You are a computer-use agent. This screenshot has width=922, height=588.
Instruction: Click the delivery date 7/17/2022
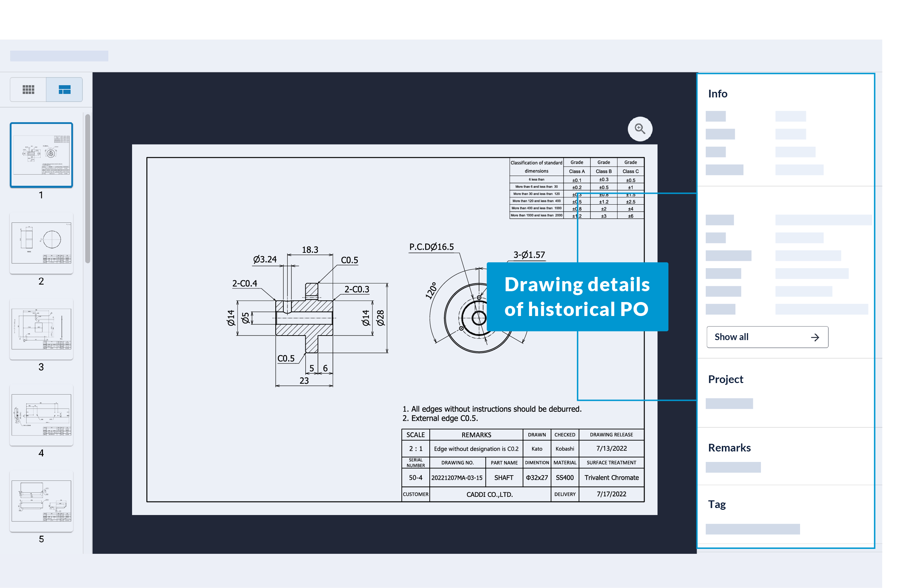pyautogui.click(x=611, y=494)
